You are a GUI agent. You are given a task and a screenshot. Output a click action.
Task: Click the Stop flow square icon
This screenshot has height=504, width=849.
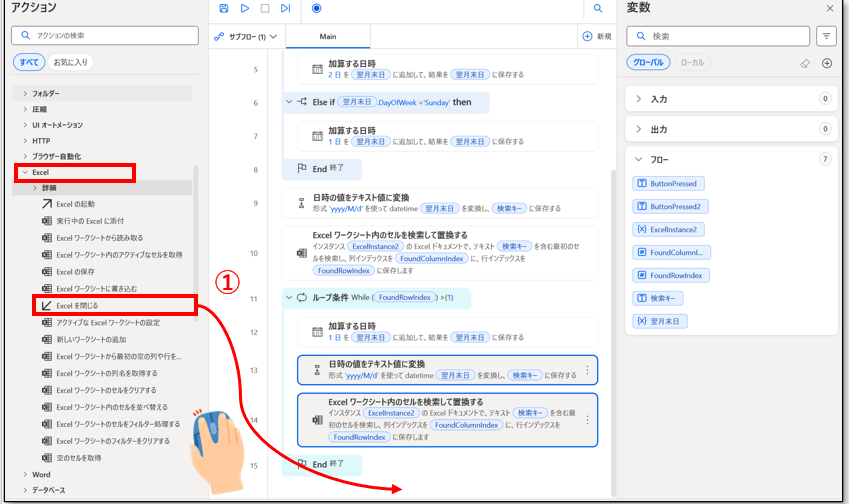tap(265, 9)
